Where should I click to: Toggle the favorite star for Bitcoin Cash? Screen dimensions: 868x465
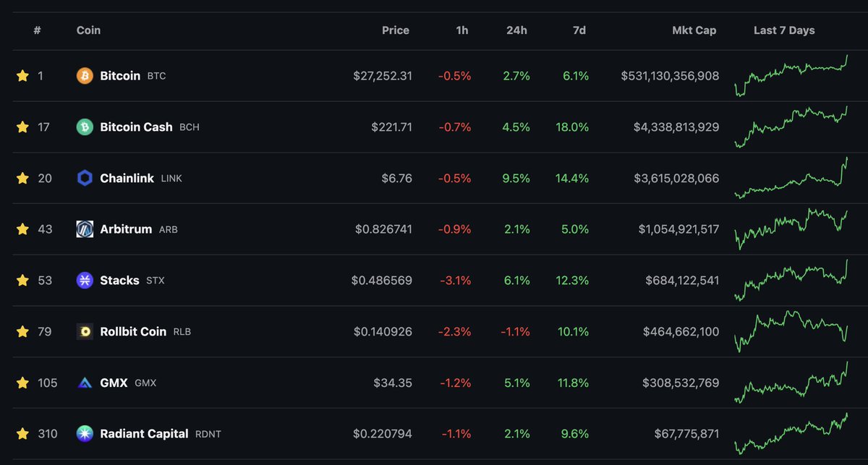(22, 127)
